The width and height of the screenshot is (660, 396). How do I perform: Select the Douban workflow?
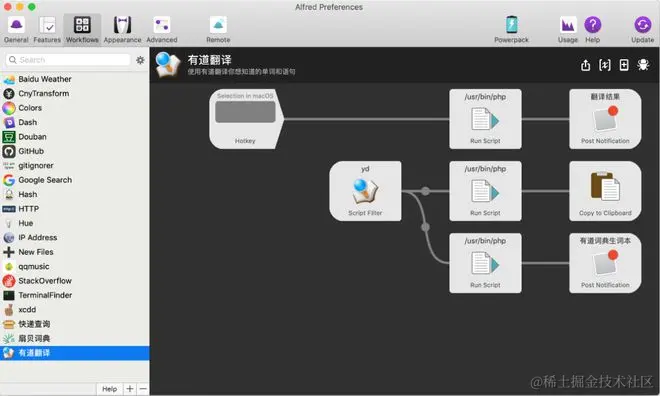tap(75, 137)
